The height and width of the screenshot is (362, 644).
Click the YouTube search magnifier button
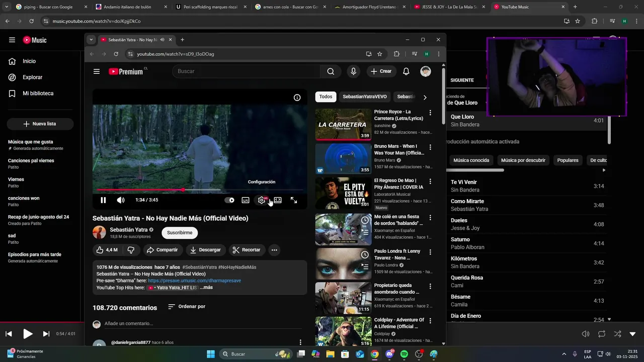point(331,71)
